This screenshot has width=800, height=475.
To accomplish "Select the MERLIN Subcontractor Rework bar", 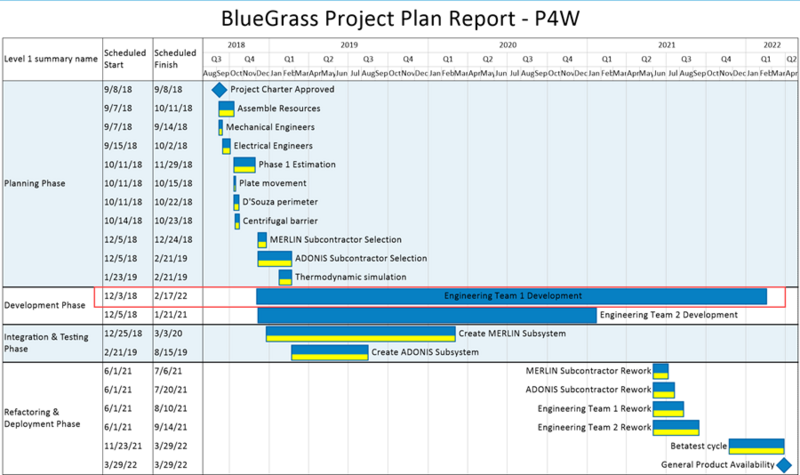I will point(661,371).
